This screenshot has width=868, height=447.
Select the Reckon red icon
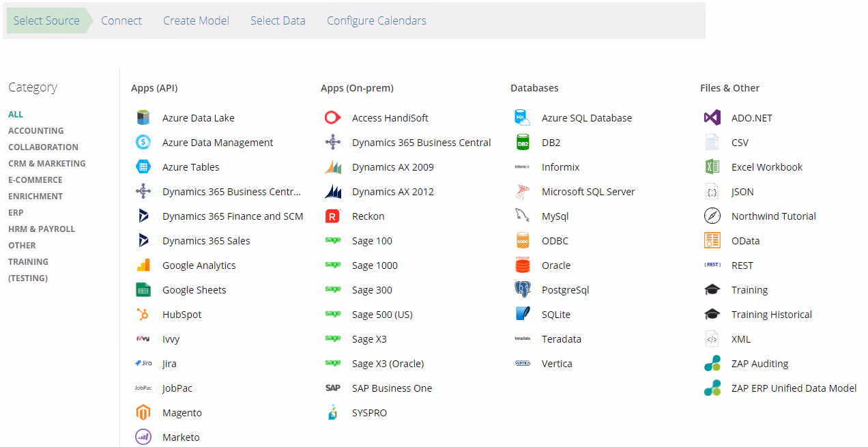(x=333, y=216)
